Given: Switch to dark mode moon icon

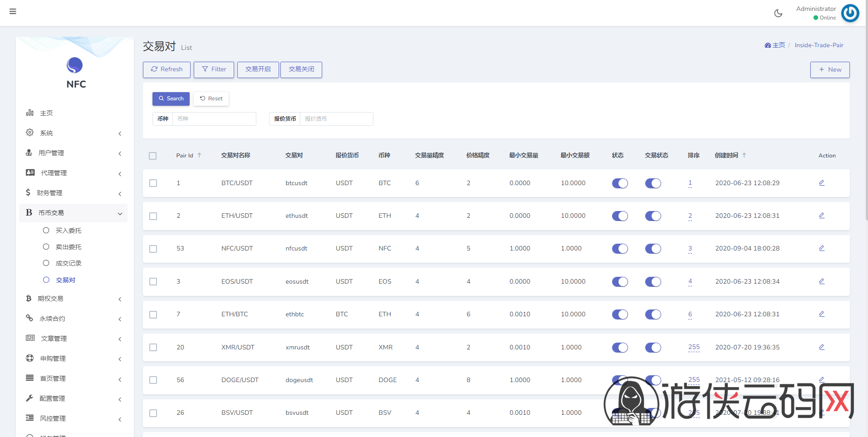Looking at the screenshot, I should 778,13.
